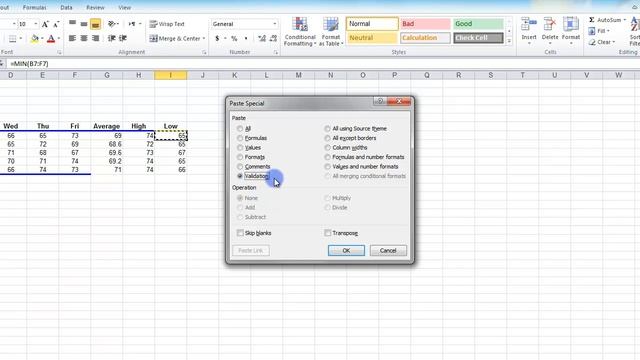Viewport: 640px width, 360px height.
Task: Expand the fill color dropdown arrow
Action: coord(42,39)
